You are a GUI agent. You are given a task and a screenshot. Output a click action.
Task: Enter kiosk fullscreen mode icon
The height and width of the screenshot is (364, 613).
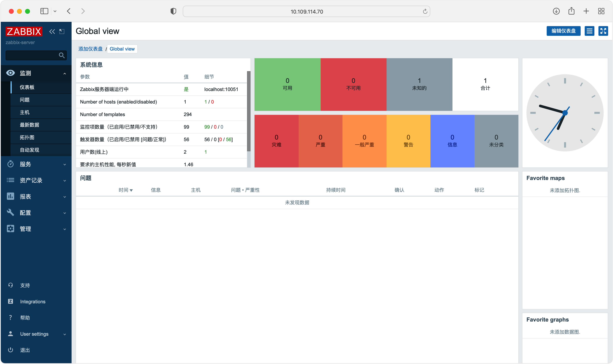(x=603, y=31)
